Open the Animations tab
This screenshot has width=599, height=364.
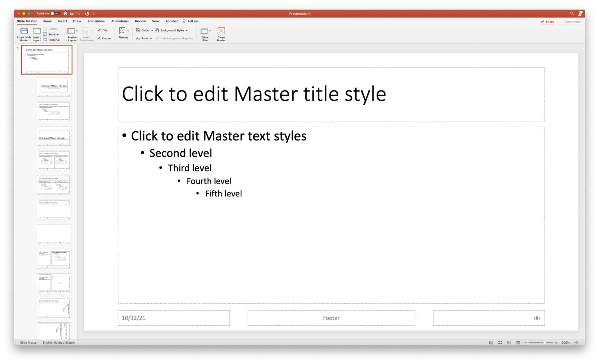tap(120, 21)
